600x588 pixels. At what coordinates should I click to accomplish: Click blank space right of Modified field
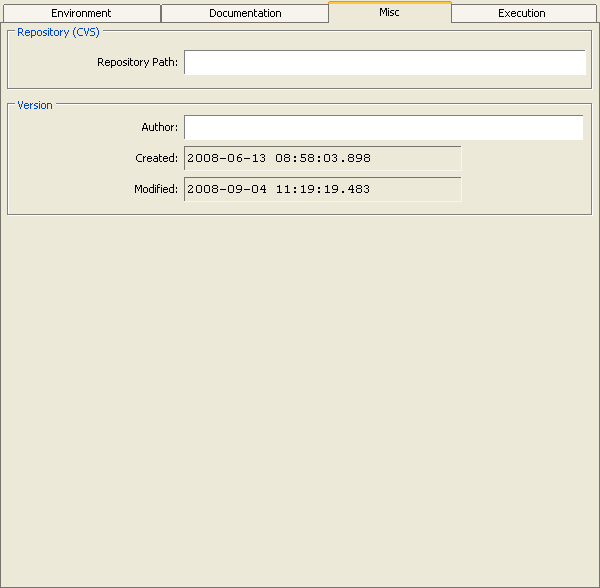[x=522, y=189]
